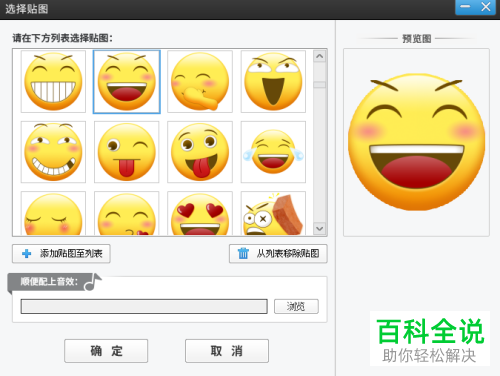The image size is (500, 376).
Task: Click the 添加贴图至列表 button
Action: (61, 254)
